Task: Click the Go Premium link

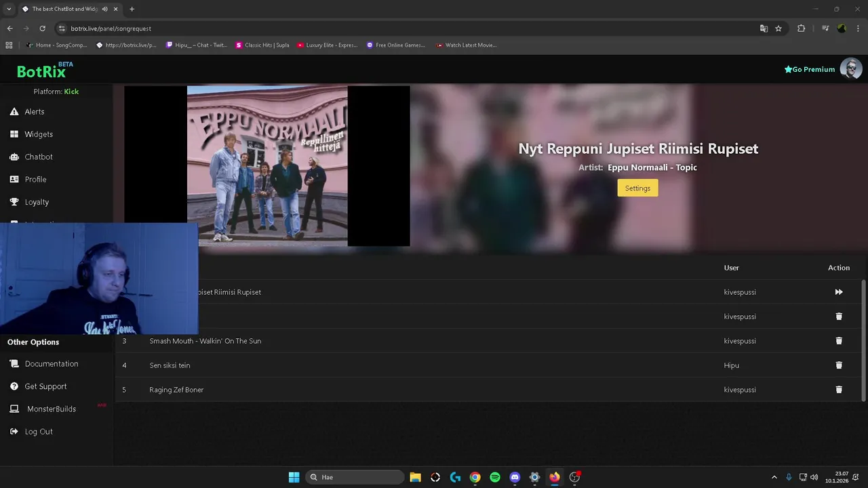Action: [810, 69]
